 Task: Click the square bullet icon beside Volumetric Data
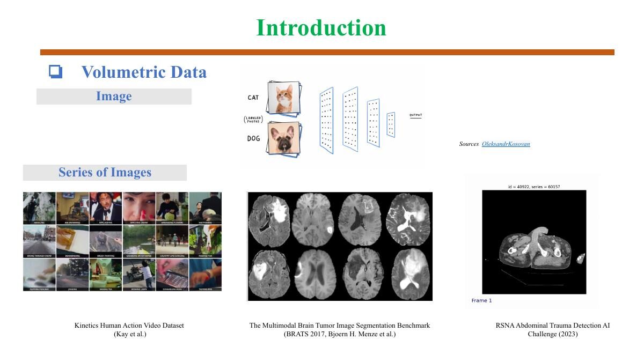55,71
